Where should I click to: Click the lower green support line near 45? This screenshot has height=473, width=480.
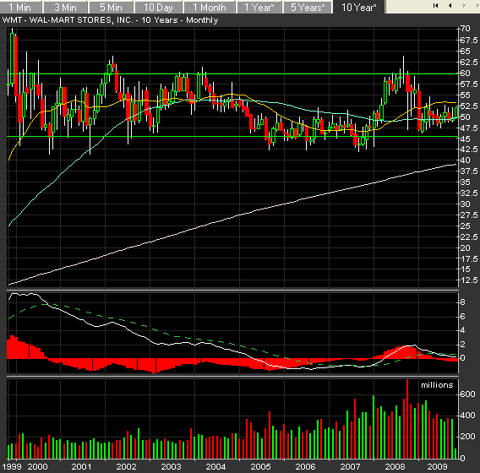pos(232,137)
